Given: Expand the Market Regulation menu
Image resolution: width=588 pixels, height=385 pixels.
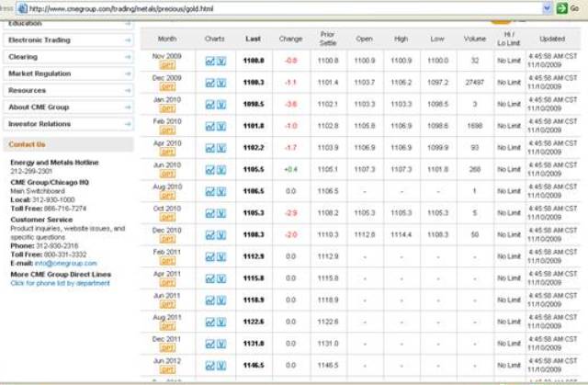Looking at the screenshot, I should click(x=68, y=74).
